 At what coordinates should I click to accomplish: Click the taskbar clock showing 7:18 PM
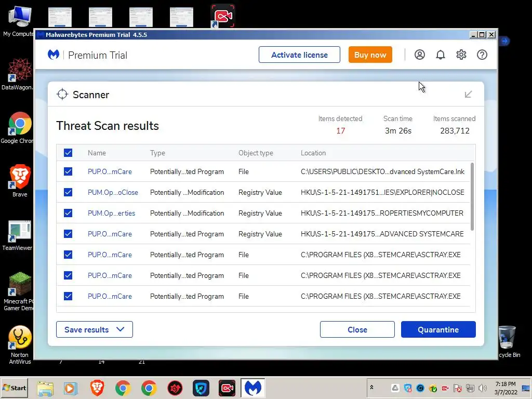tap(506, 388)
